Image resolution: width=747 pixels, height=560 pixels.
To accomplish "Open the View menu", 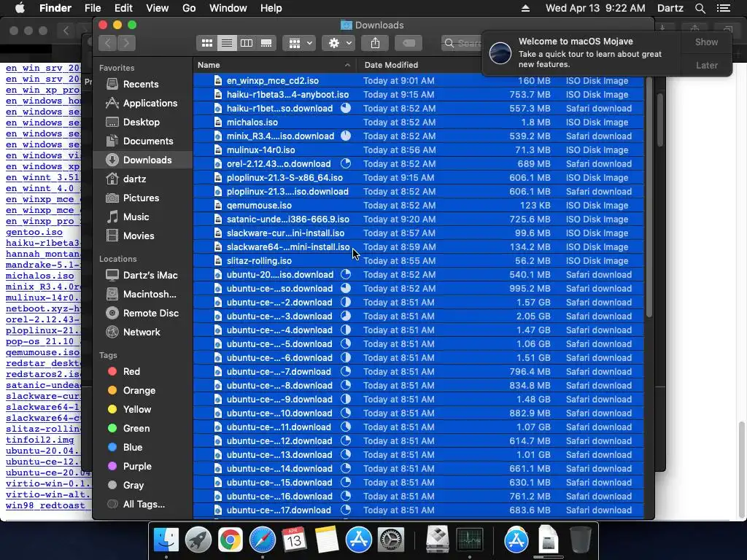I will pyautogui.click(x=158, y=8).
